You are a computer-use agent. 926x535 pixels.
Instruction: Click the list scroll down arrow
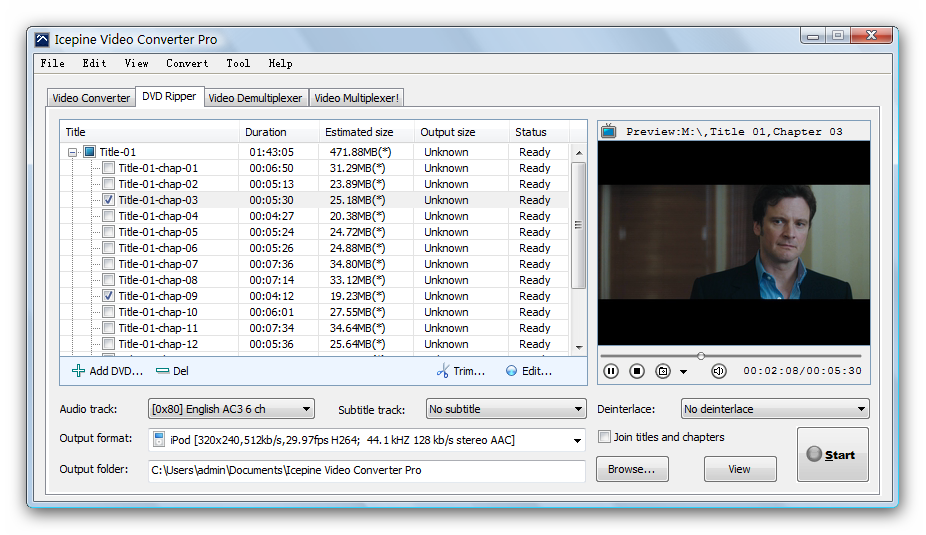579,347
